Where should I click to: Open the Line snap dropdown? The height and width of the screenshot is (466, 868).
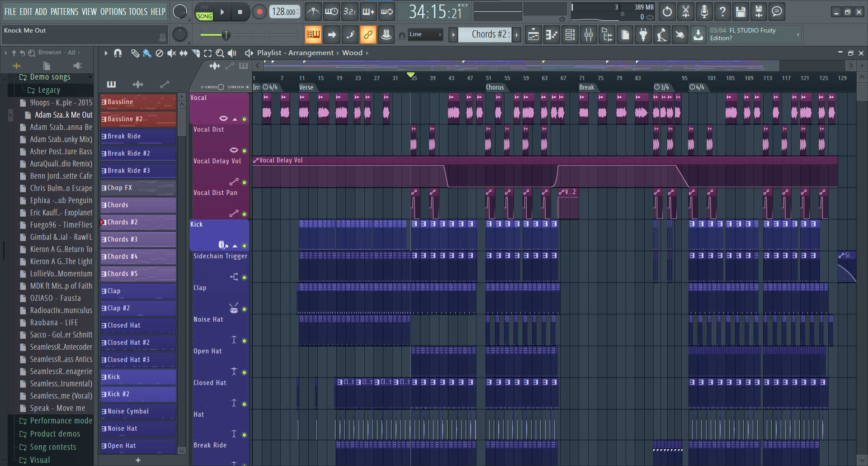[x=424, y=34]
